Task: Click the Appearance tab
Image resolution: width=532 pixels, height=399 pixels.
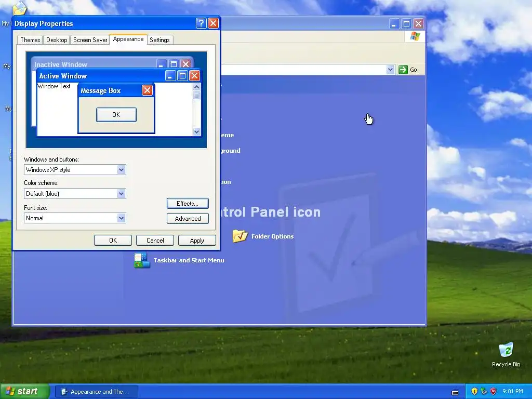Action: (x=128, y=39)
